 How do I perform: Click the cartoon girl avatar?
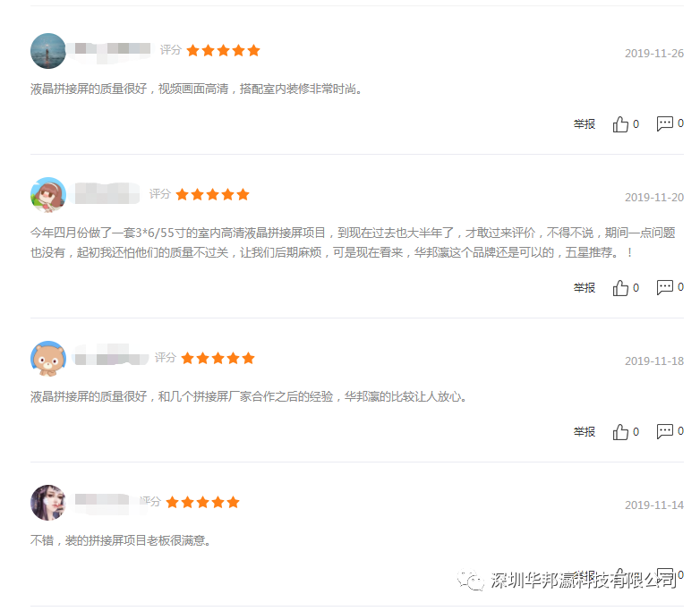48,195
